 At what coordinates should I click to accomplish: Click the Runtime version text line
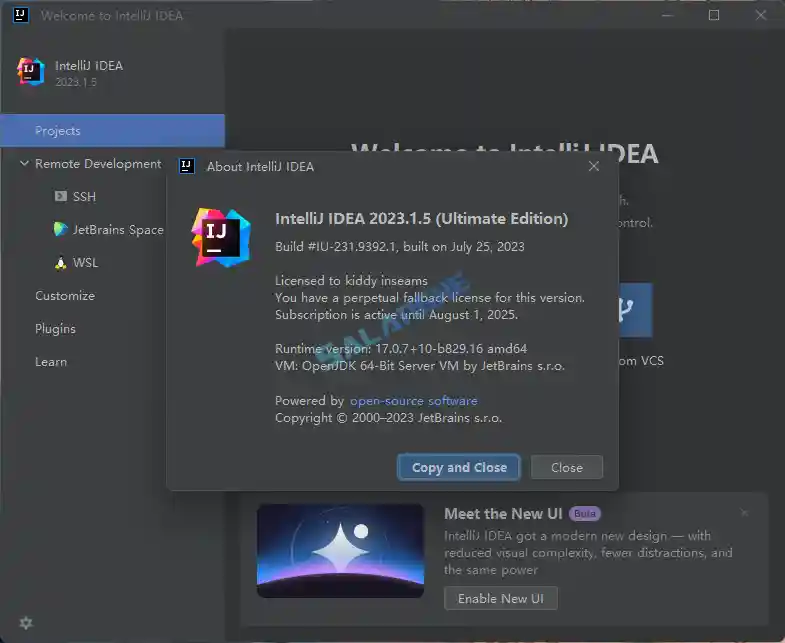click(x=401, y=349)
